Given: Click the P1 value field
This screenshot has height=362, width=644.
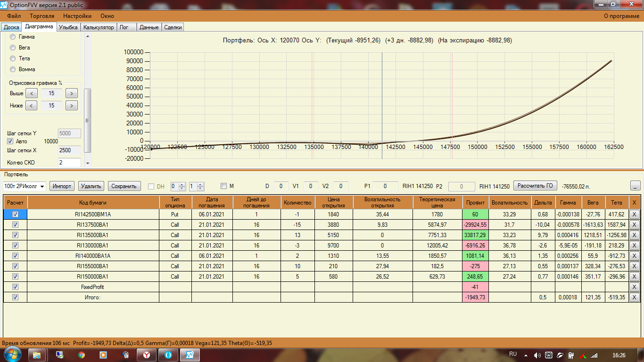Looking at the screenshot, I should click(385, 186).
